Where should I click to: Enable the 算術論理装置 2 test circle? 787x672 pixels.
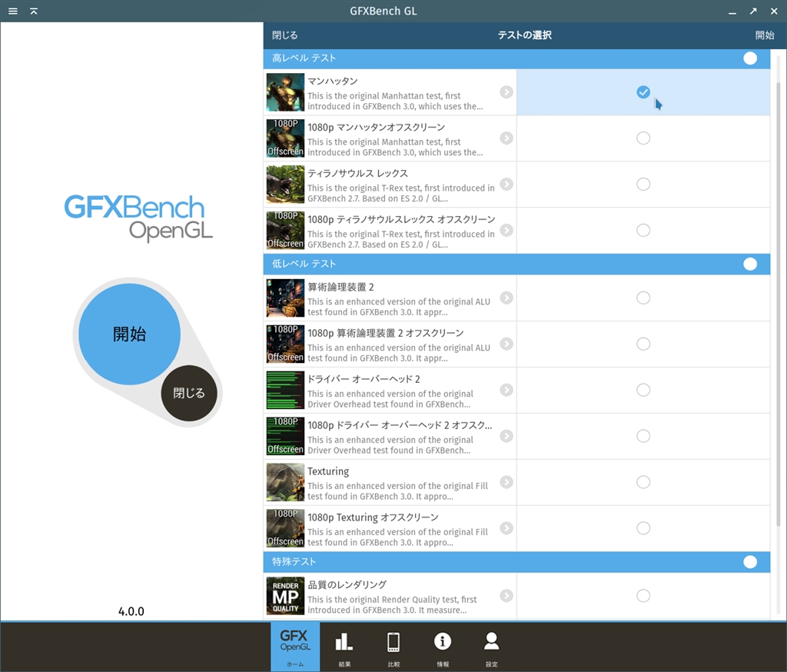643,298
